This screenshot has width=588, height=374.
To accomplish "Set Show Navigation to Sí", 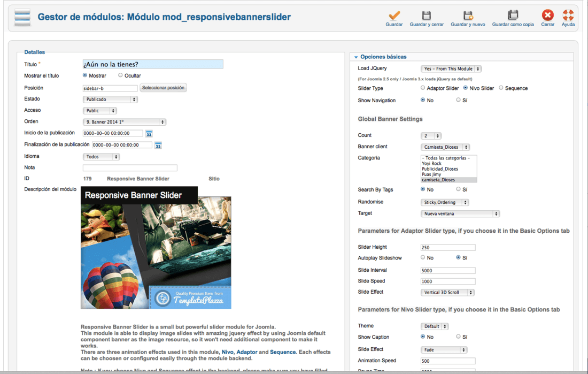I will tap(458, 100).
